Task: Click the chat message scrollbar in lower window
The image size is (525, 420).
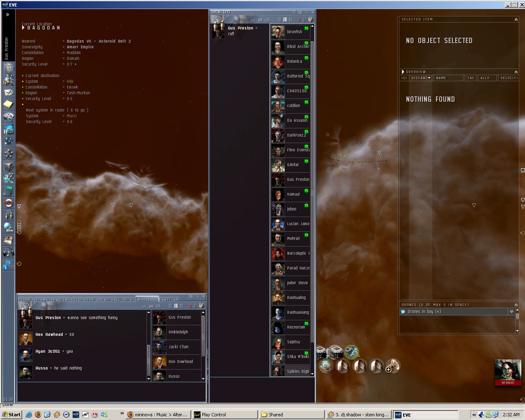Action: pyautogui.click(x=148, y=359)
